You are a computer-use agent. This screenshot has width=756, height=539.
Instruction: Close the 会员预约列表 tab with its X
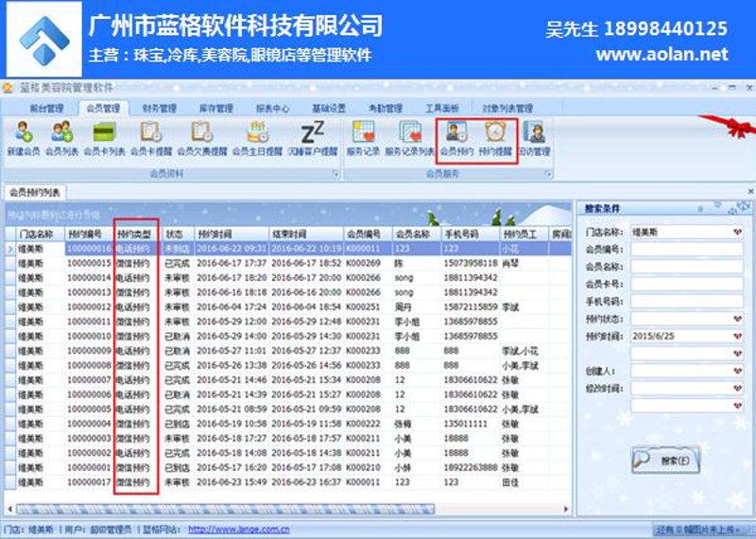tap(750, 192)
